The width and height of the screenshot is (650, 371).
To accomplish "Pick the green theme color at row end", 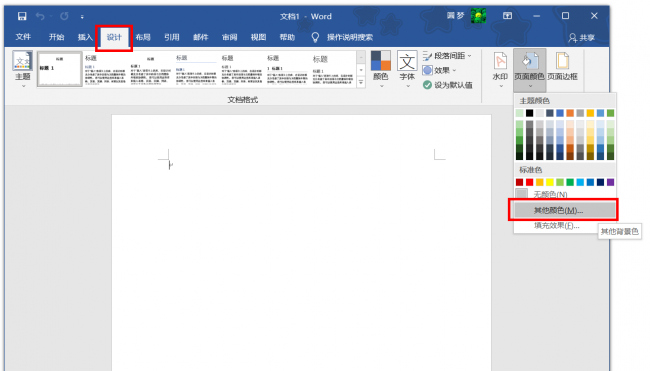I will coord(611,113).
